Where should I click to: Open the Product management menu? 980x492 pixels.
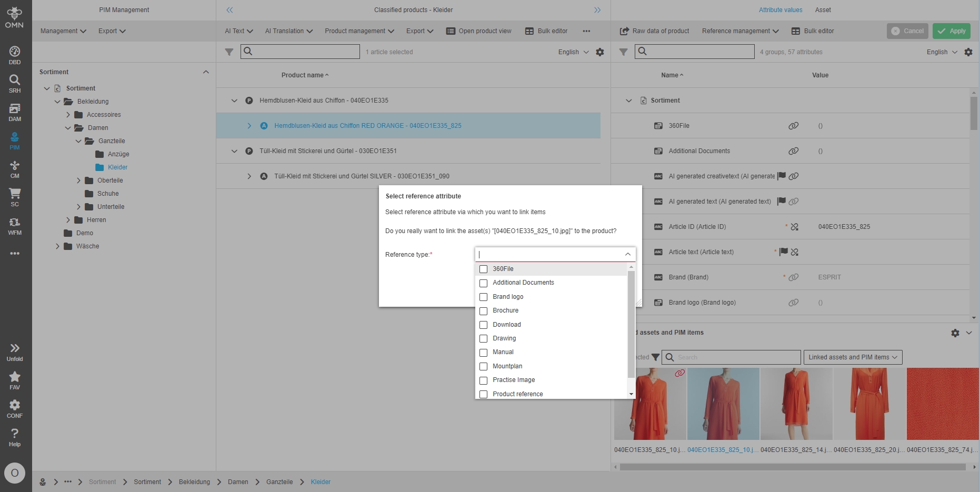[359, 31]
